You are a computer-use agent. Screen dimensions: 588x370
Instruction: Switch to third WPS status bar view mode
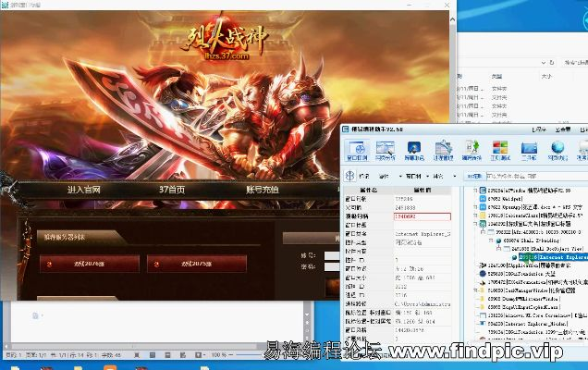coord(167,354)
